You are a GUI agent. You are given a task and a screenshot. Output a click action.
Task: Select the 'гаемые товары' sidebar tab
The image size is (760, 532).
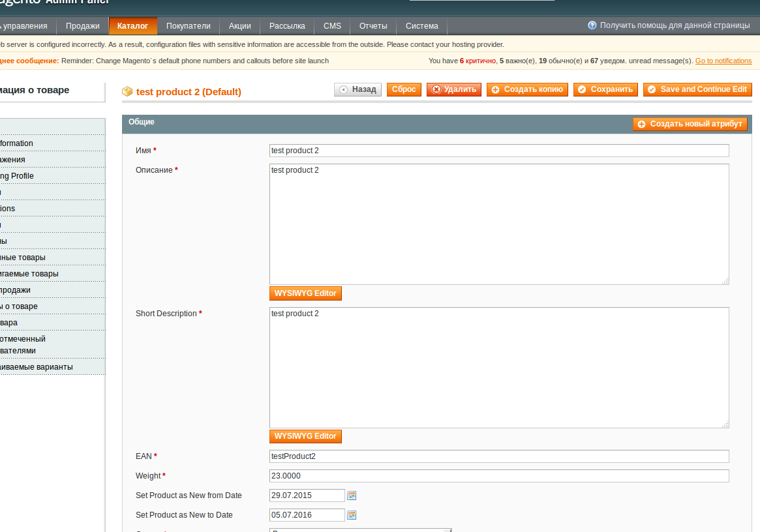click(52, 274)
